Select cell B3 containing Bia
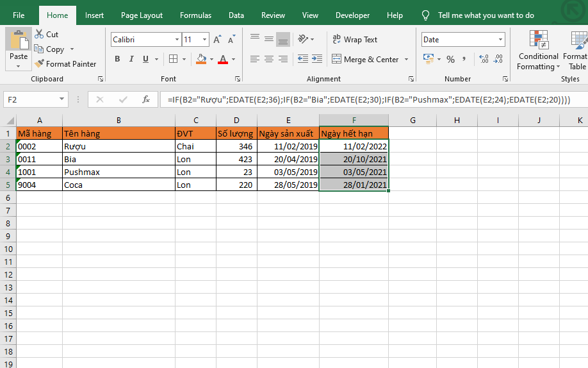Viewport: 588px width, 368px height. coord(118,159)
